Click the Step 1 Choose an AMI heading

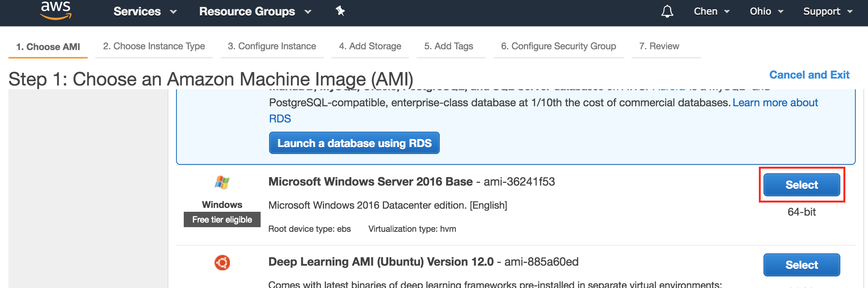[211, 79]
